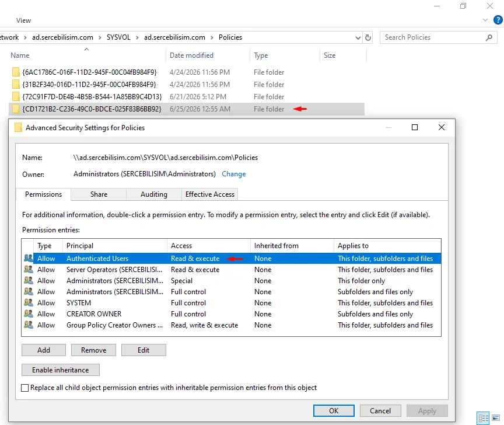Image resolution: width=504 pixels, height=425 pixels.
Task: Click users icon on Administrators Special row
Action: point(29,280)
